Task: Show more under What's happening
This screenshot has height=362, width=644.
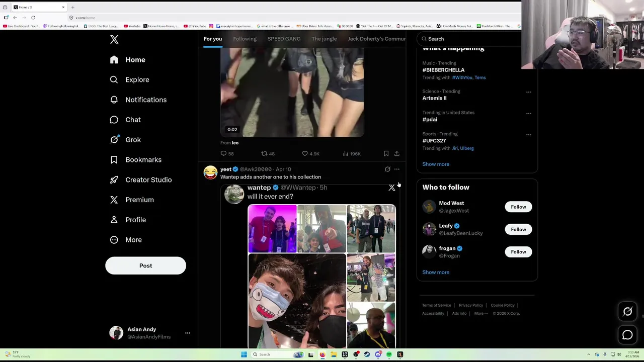Action: [436, 164]
